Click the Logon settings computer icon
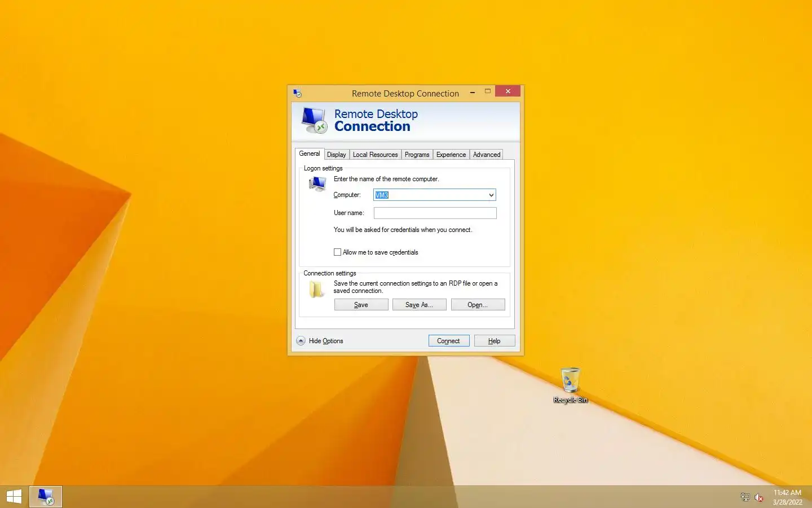The image size is (812, 508). 317,183
